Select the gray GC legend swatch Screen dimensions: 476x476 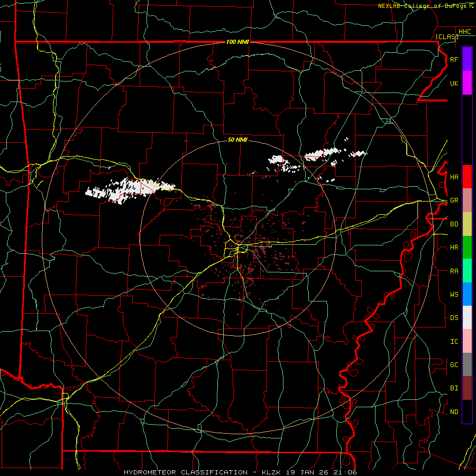point(467,364)
